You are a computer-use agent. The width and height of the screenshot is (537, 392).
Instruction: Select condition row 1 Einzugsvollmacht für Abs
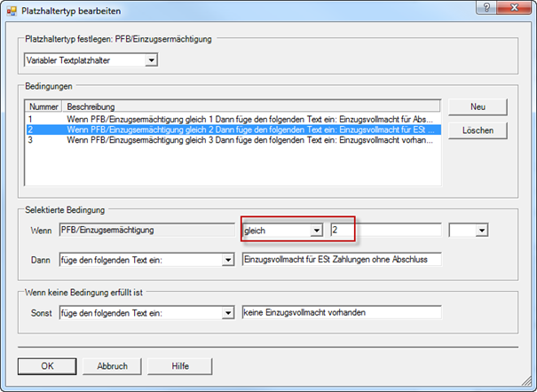coord(233,120)
